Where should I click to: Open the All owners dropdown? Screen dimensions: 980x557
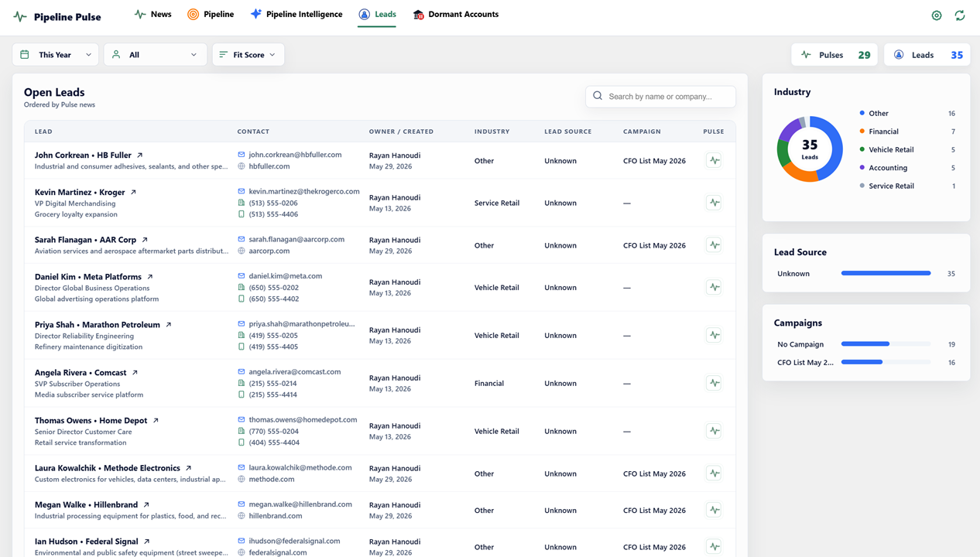[x=155, y=55]
